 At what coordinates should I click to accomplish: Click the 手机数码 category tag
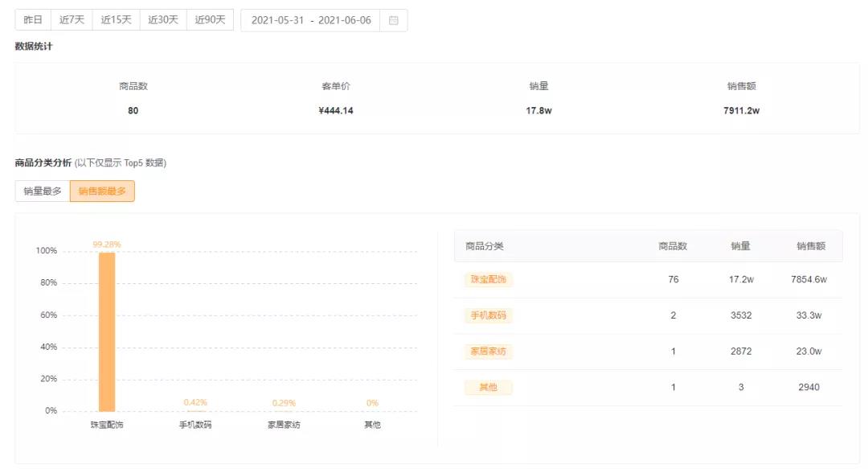click(x=489, y=315)
